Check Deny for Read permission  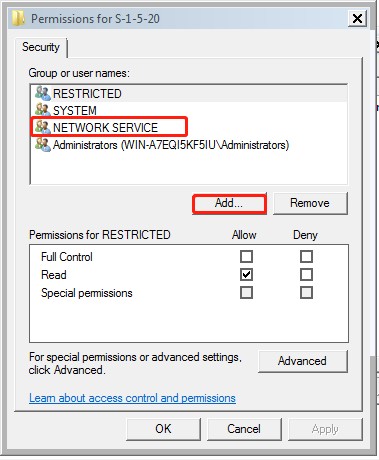click(306, 275)
